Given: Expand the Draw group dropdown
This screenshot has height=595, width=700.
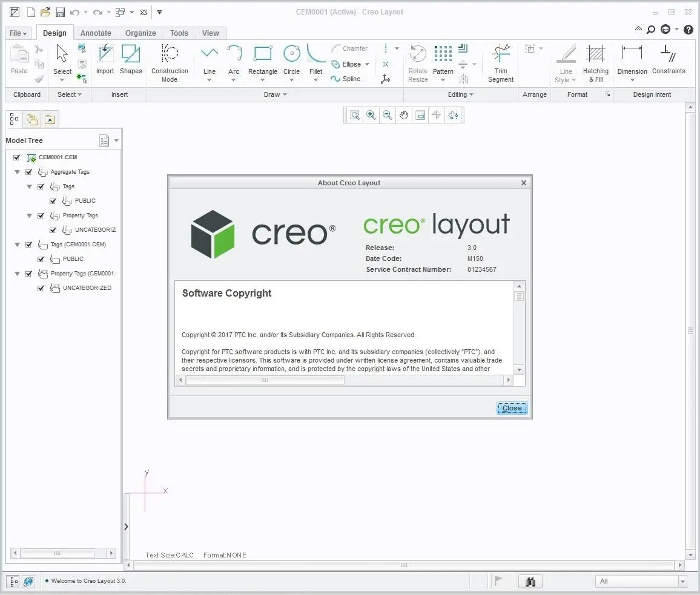Looking at the screenshot, I should 275,94.
